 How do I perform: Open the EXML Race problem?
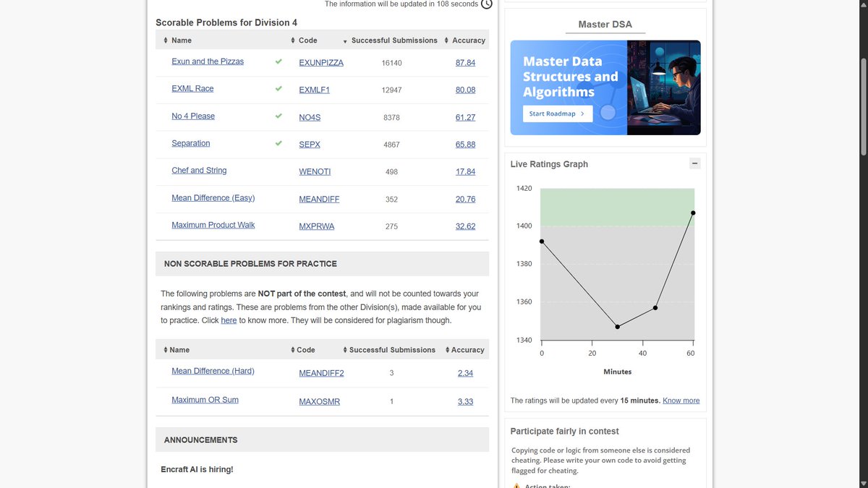point(192,88)
